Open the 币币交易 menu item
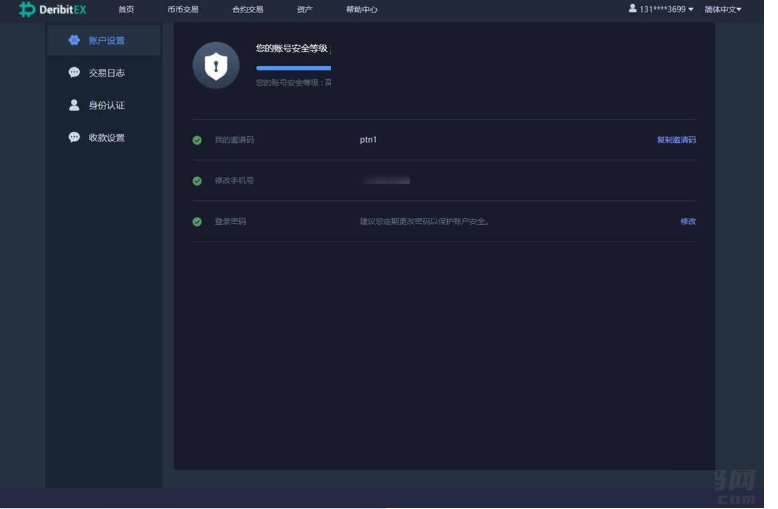778x509 pixels. pyautogui.click(x=183, y=9)
